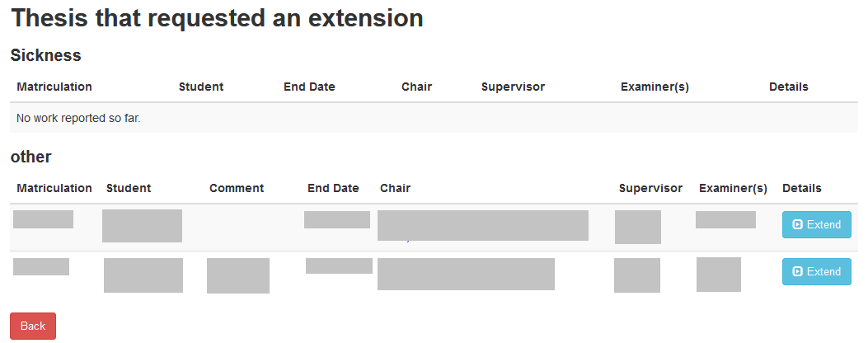Image resolution: width=868 pixels, height=343 pixels.
Task: Click the Student header in the other table
Action: [x=129, y=188]
